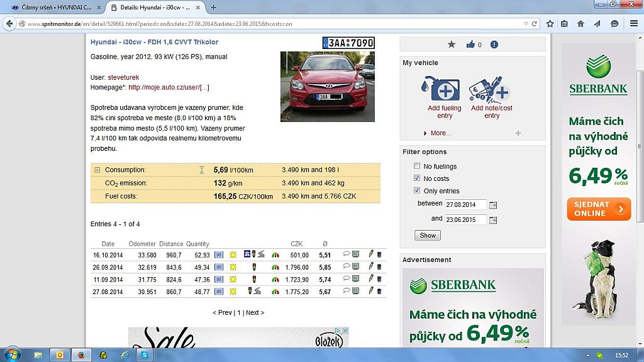Image resolution: width=644 pixels, height=362 pixels.
Task: Open the red Hyundai car photo
Action: click(327, 87)
